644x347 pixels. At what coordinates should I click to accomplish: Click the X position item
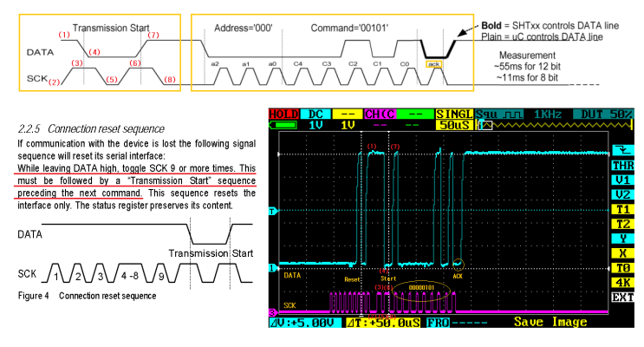[x=623, y=253]
